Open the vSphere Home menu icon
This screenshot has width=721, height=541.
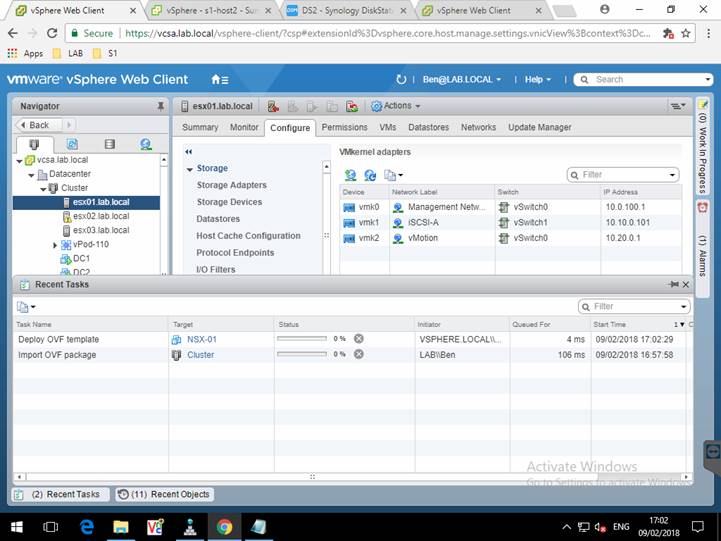tap(219, 80)
